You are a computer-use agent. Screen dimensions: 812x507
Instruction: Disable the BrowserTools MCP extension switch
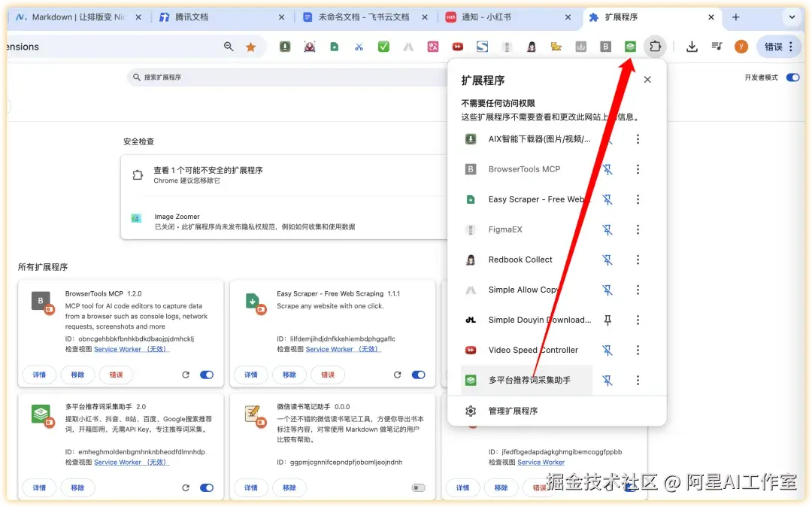207,375
